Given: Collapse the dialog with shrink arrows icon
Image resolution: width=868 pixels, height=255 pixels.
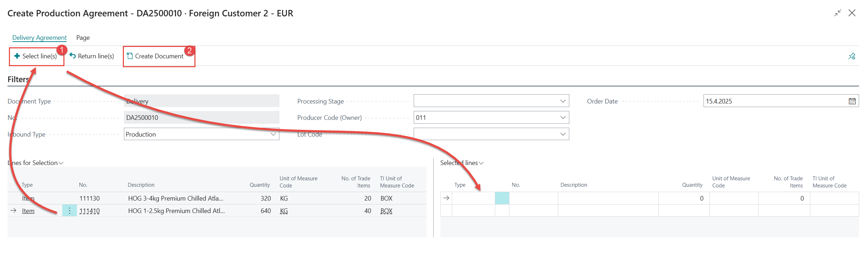Looking at the screenshot, I should [837, 13].
